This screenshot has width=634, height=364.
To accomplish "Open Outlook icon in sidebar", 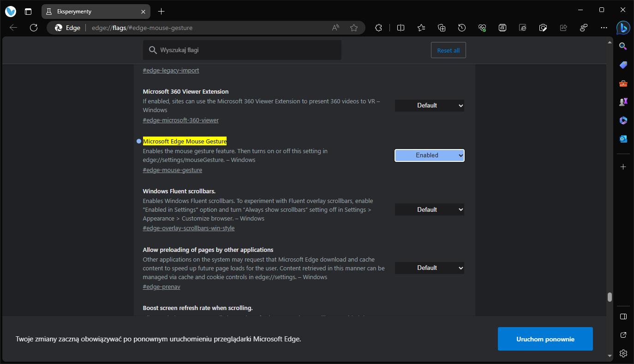I will [x=623, y=139].
